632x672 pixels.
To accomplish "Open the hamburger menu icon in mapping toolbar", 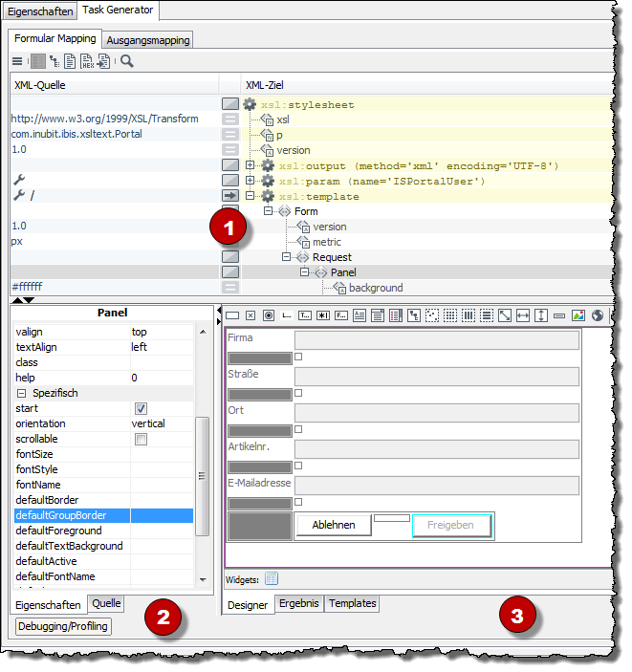I will point(16,61).
